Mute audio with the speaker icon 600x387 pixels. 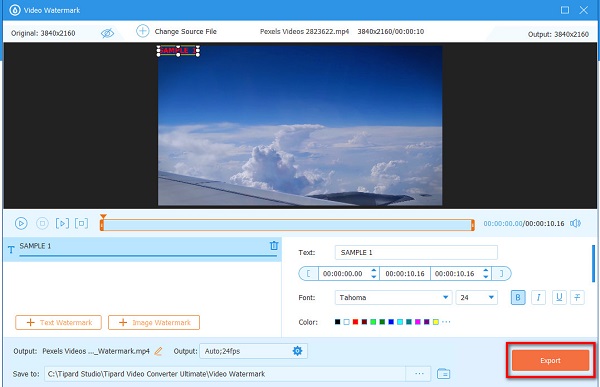(576, 223)
